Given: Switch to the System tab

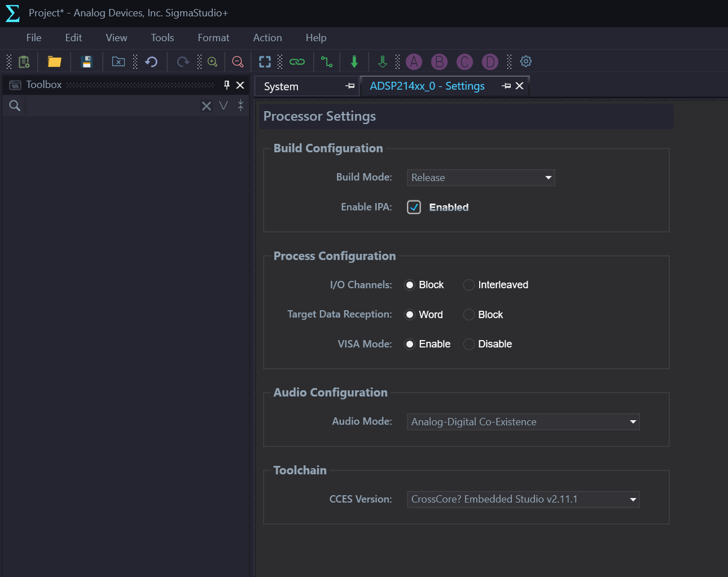Looking at the screenshot, I should [x=281, y=86].
